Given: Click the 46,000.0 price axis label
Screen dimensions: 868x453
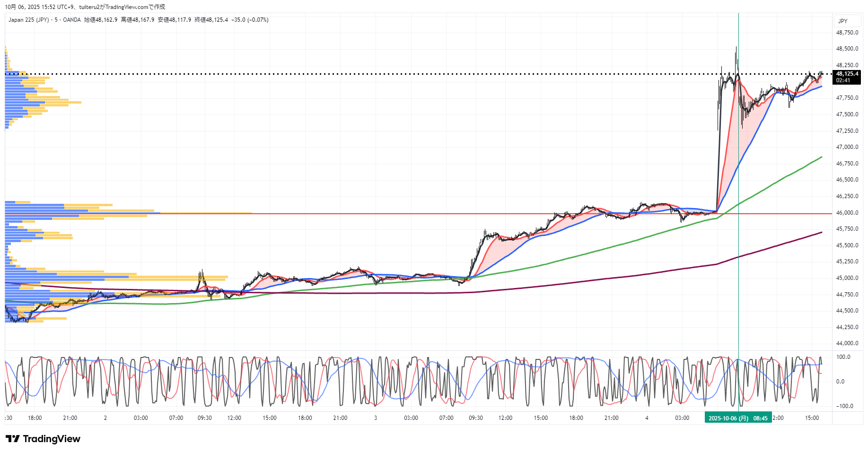Looking at the screenshot, I should tap(847, 213).
